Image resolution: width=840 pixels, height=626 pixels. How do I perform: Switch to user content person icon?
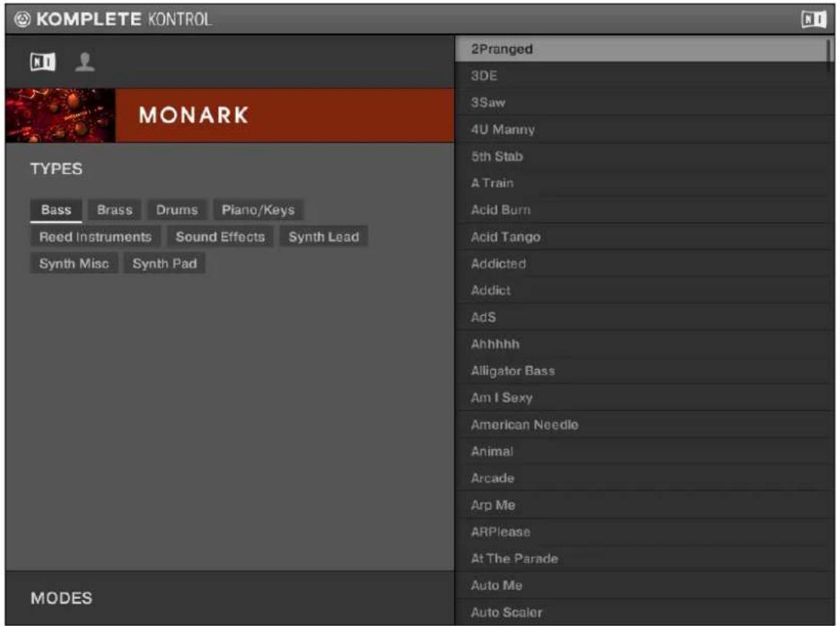(x=85, y=62)
